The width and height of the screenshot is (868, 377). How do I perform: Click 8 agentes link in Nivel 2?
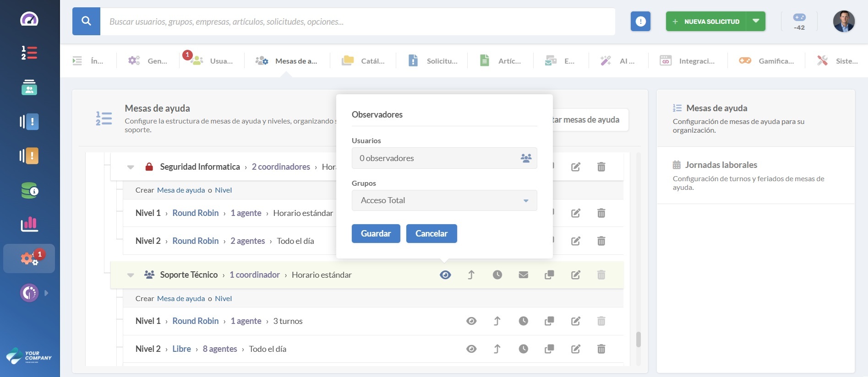click(x=220, y=349)
